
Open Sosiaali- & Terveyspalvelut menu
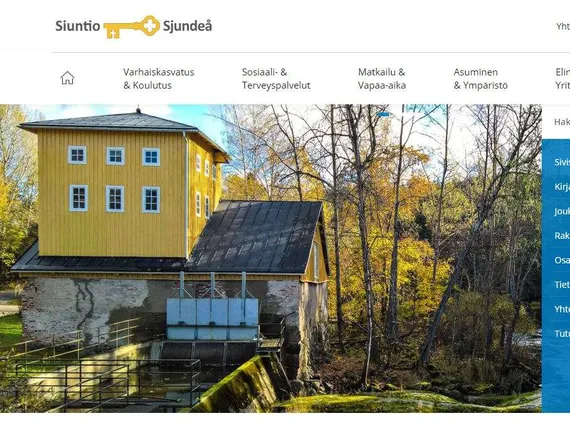point(276,79)
